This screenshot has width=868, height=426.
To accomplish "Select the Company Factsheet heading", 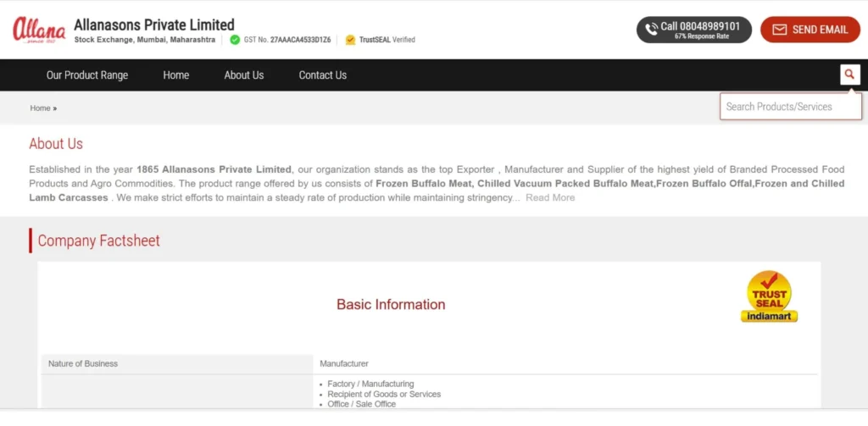I will [x=98, y=241].
